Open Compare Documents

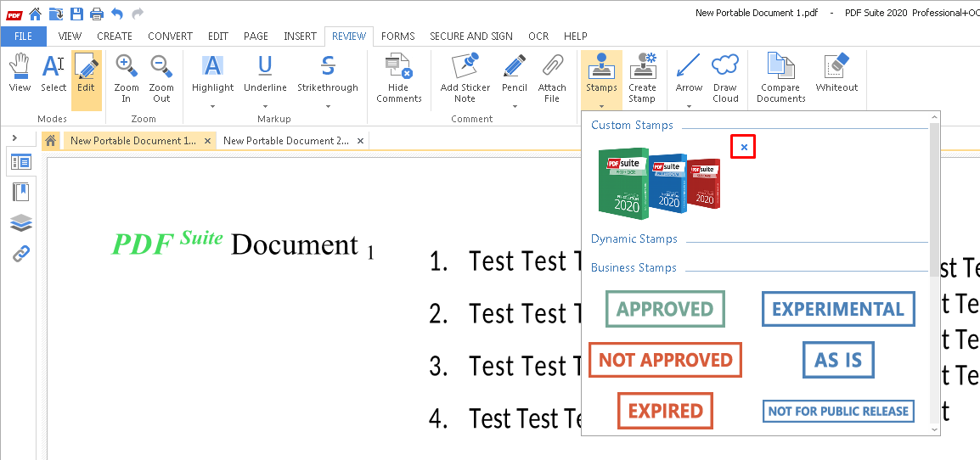pos(780,79)
